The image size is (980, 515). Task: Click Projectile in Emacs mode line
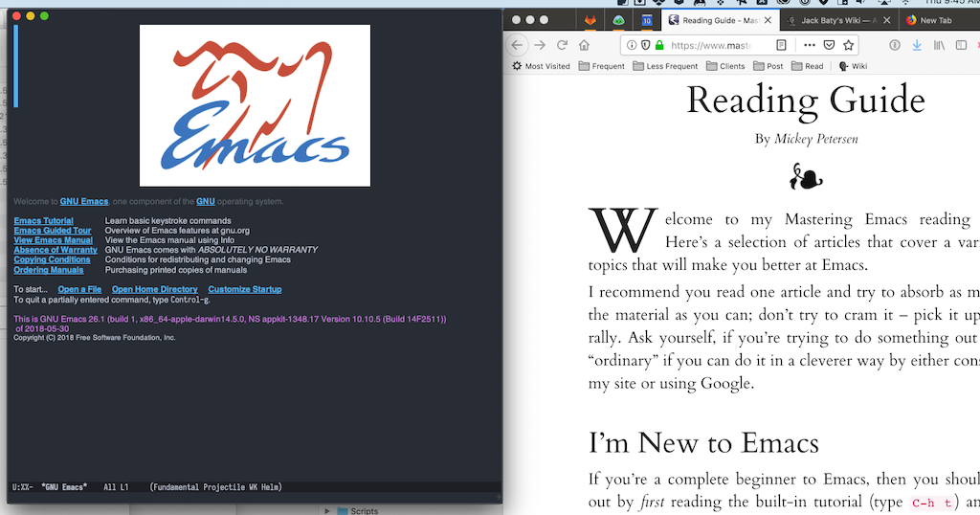224,487
